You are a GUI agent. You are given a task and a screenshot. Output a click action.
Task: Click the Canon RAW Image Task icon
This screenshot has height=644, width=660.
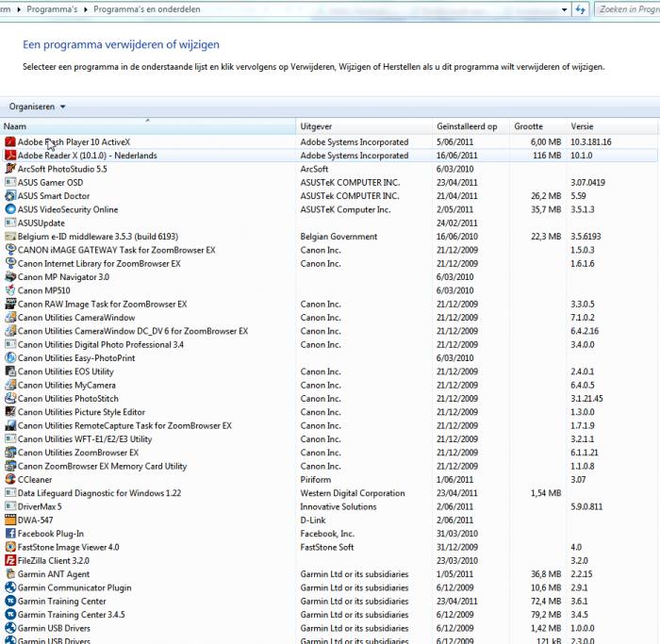tap(10, 304)
